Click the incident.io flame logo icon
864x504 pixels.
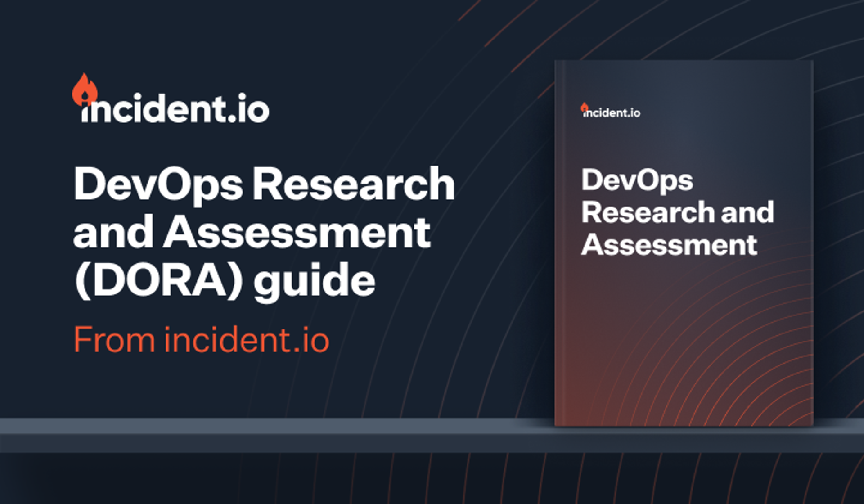85,90
